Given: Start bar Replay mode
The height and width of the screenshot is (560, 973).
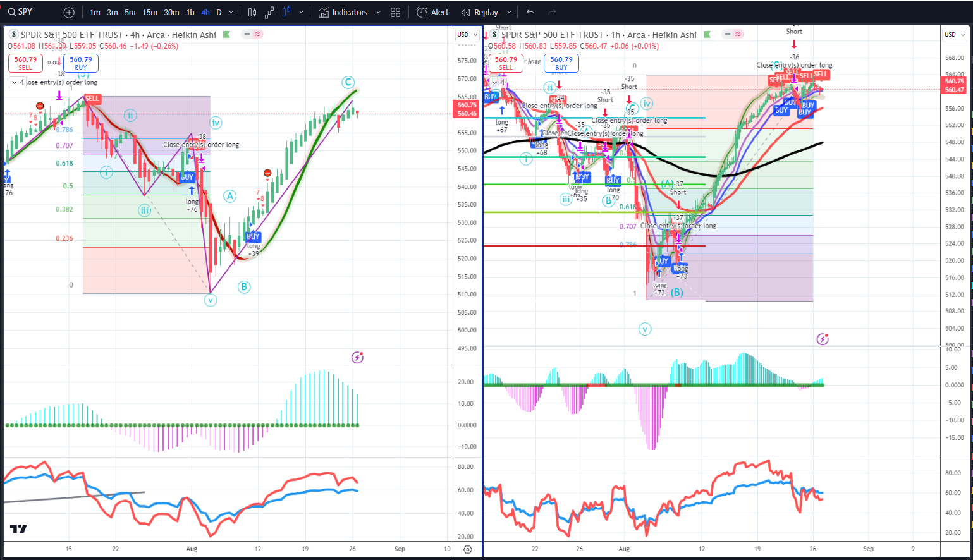Looking at the screenshot, I should [480, 13].
